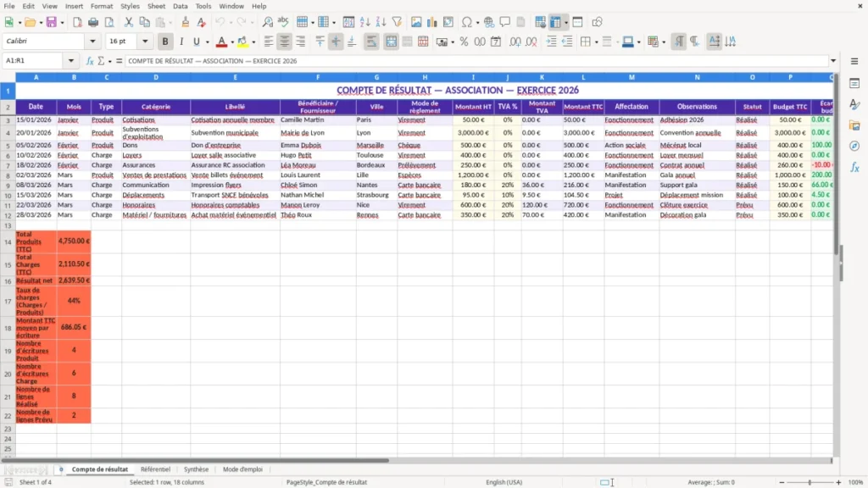
Task: Open sidebar Properties panel icon
Action: 854,84
